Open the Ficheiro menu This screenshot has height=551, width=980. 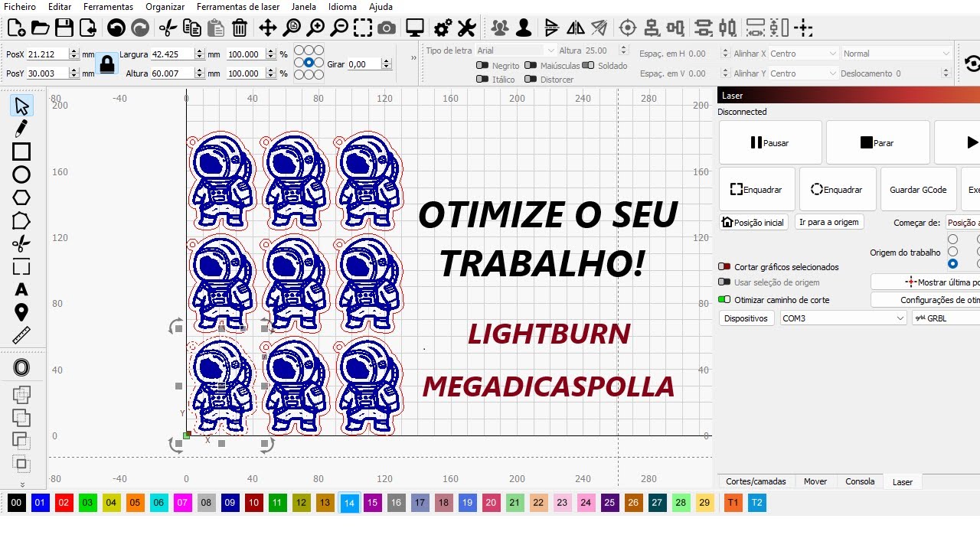click(x=20, y=7)
